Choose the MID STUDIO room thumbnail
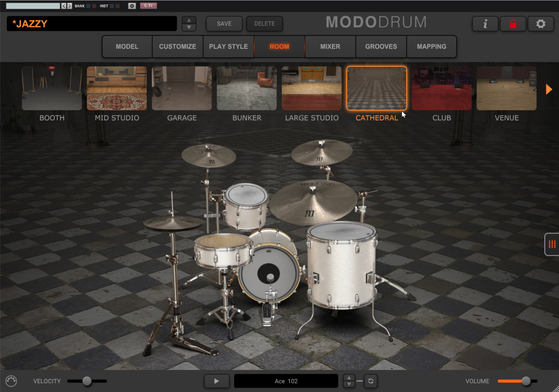This screenshot has height=392, width=559. pyautogui.click(x=117, y=88)
